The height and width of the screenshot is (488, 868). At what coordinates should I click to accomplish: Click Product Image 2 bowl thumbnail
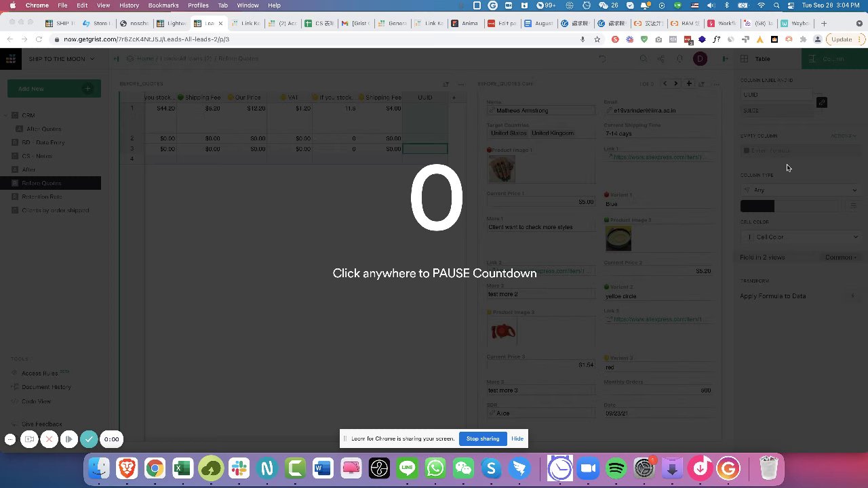[618, 239]
